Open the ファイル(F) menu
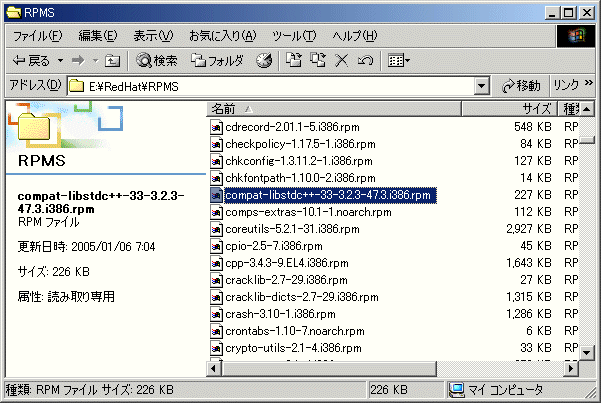Viewport: 601px width, 403px height. 37,36
